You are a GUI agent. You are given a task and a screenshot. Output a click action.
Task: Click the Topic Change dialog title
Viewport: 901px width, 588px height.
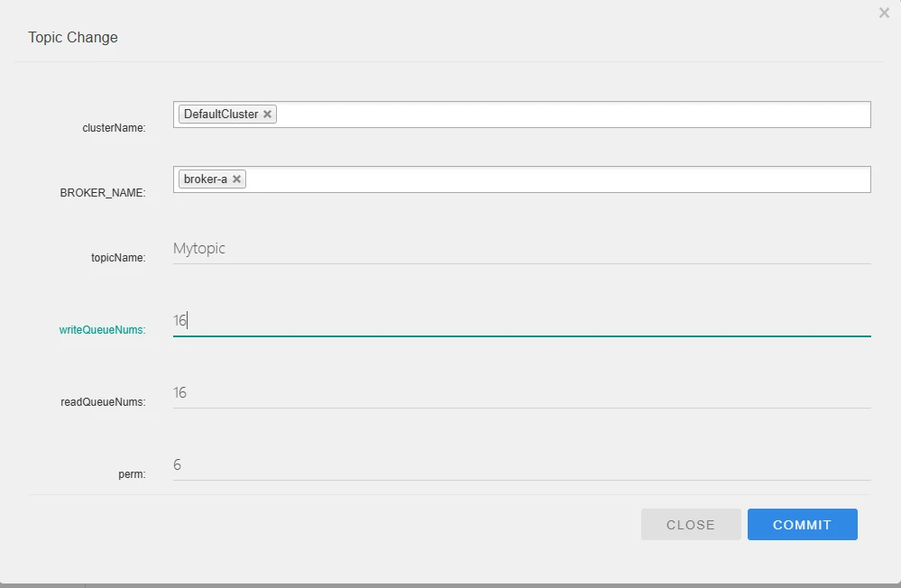(73, 38)
